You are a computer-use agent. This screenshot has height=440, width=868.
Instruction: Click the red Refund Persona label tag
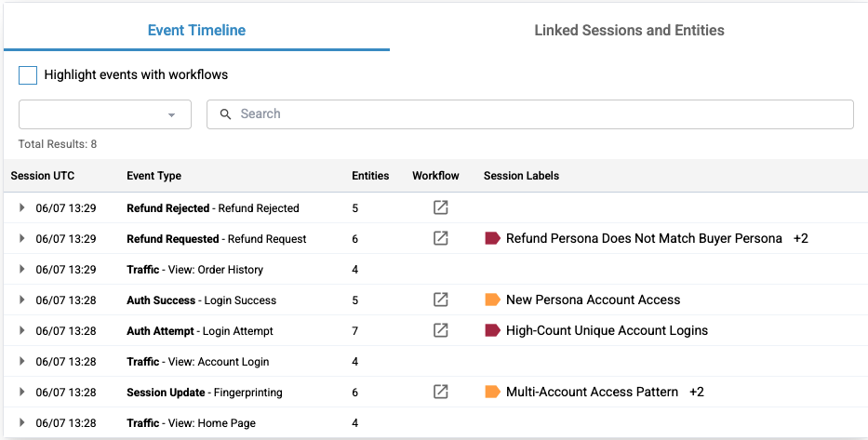[x=493, y=238]
